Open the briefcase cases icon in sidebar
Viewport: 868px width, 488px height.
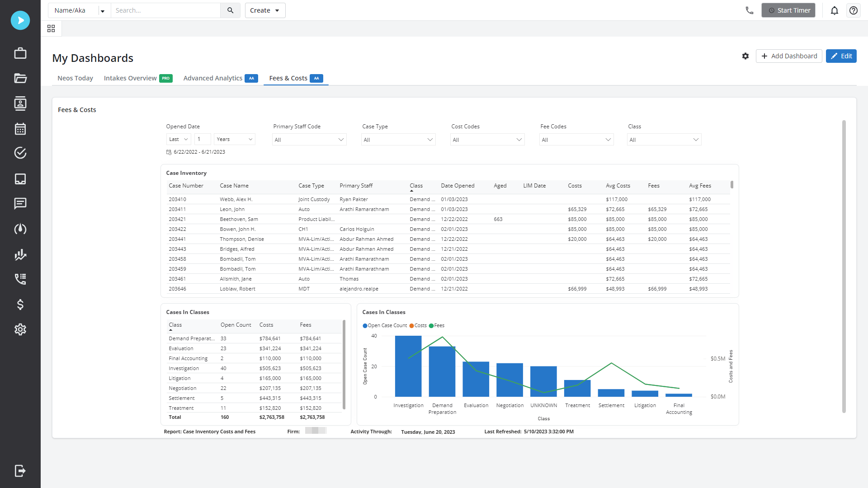[20, 53]
